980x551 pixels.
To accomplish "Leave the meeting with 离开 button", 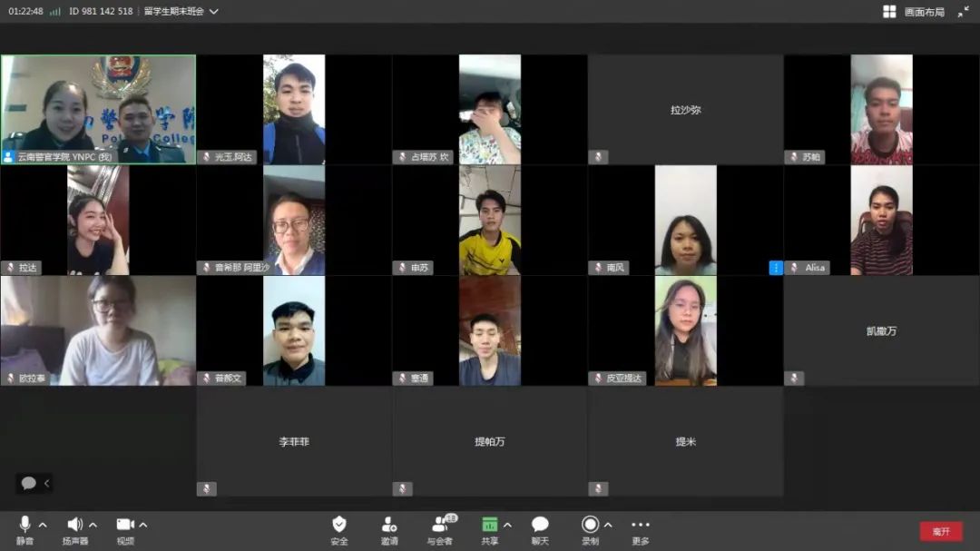I will [x=941, y=531].
